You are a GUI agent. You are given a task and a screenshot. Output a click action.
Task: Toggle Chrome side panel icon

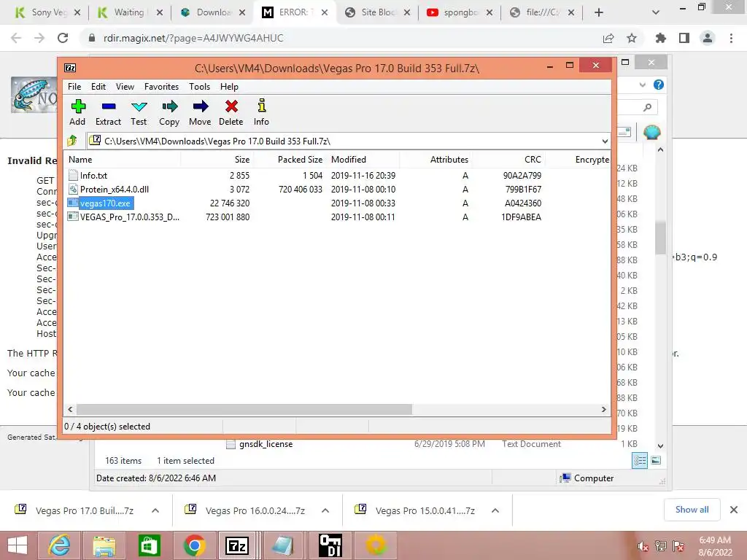click(684, 38)
